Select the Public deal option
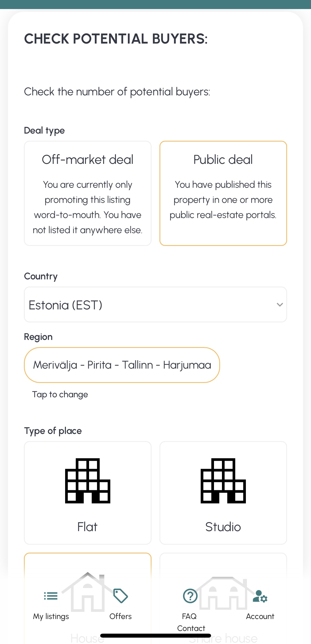Screen dimensions: 311x644 tap(223, 193)
